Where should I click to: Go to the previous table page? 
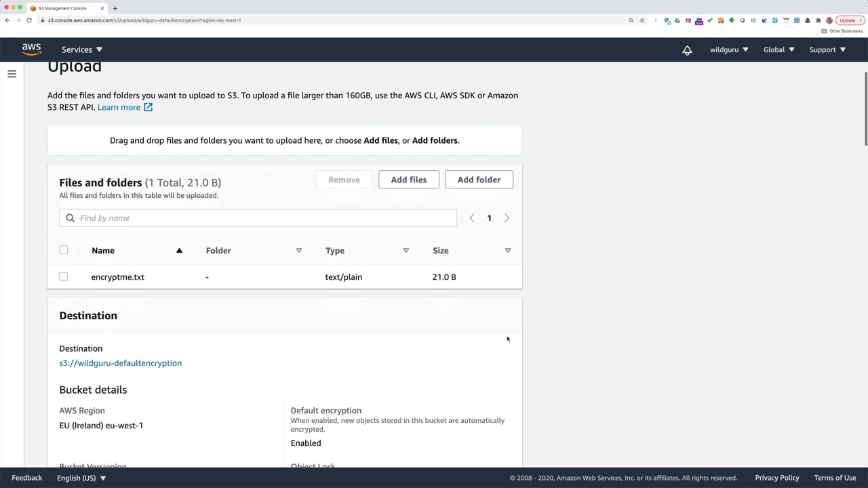[472, 218]
